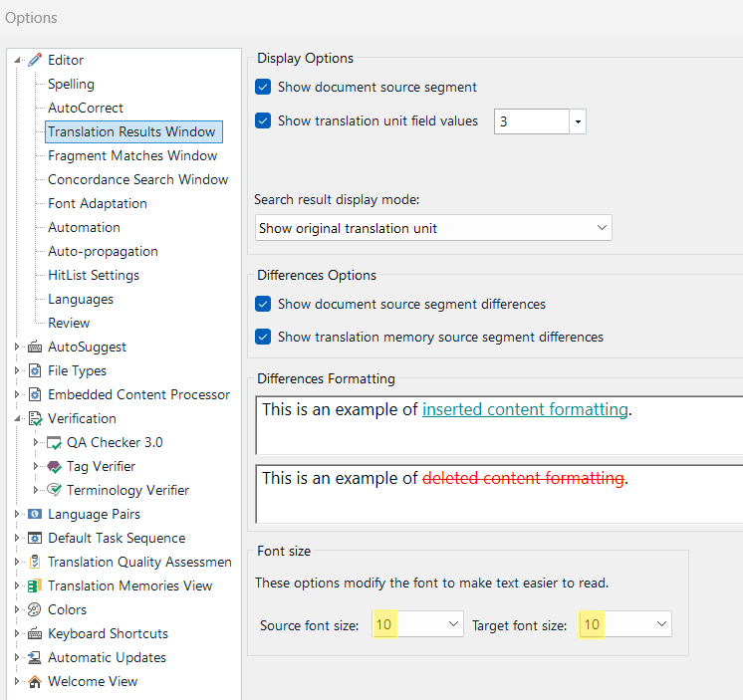Expand the QA Checker 3.0 node
The width and height of the screenshot is (743, 700).
(x=36, y=442)
